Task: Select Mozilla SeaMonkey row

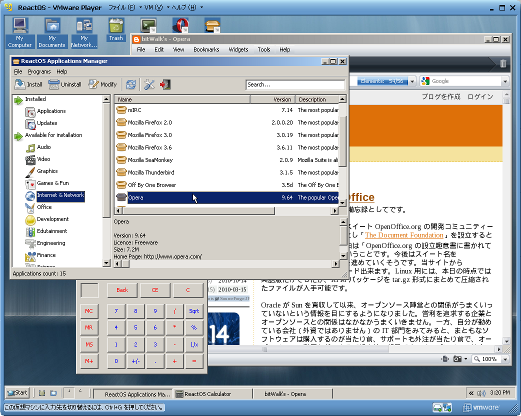Action: [x=227, y=160]
